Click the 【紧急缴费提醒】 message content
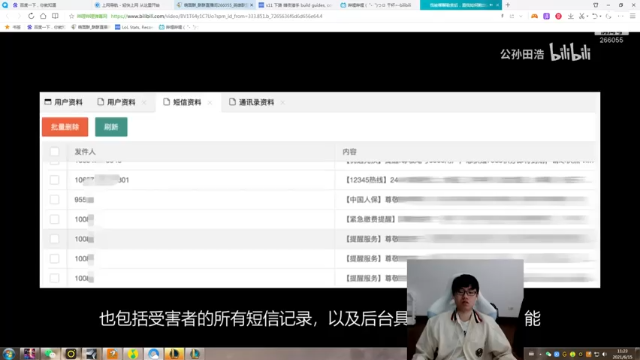640x360 pixels. [466, 219]
